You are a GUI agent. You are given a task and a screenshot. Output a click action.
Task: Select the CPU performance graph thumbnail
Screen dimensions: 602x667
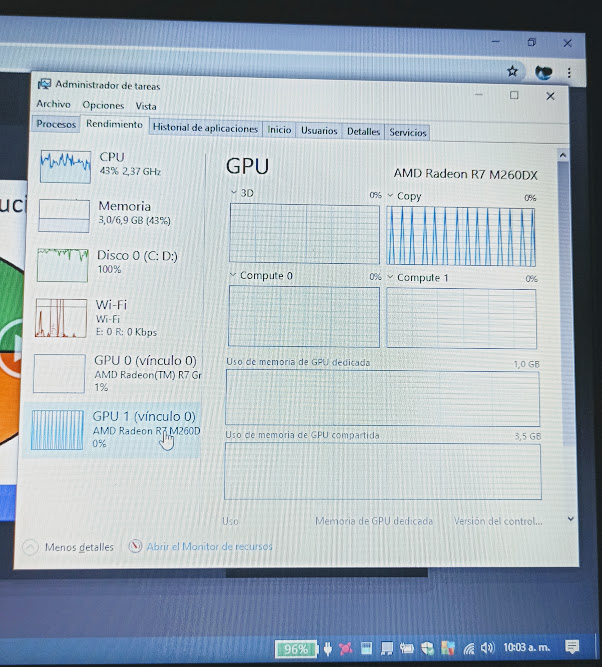coord(66,167)
